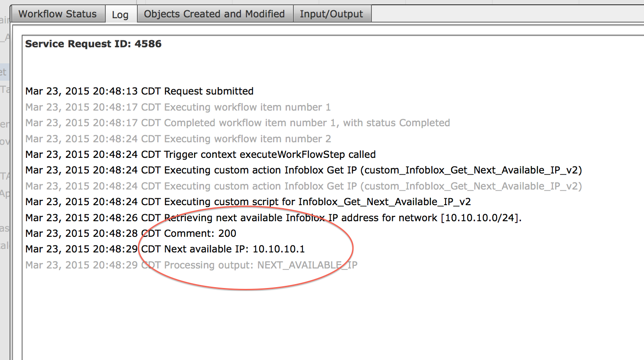Select greyed 'Executing custom action Infoblox Get IP' line
The height and width of the screenshot is (360, 644).
click(x=303, y=186)
